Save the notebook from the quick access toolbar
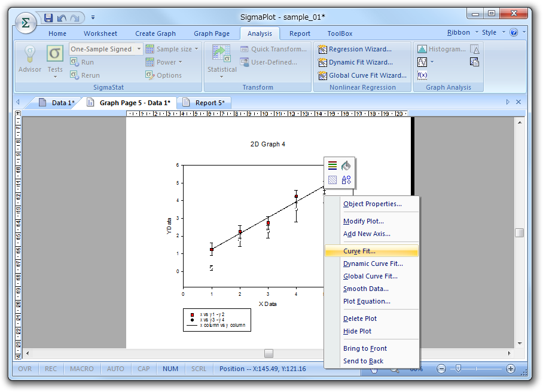 tap(48, 17)
